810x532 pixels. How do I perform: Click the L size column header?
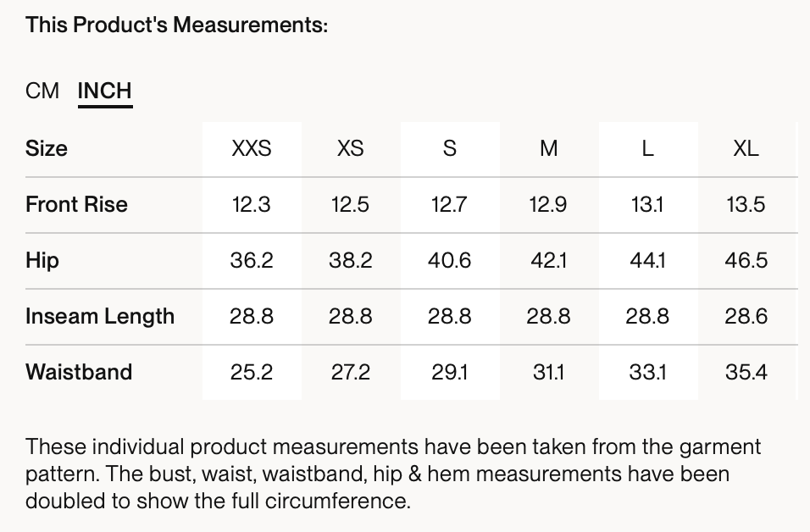pos(647,149)
